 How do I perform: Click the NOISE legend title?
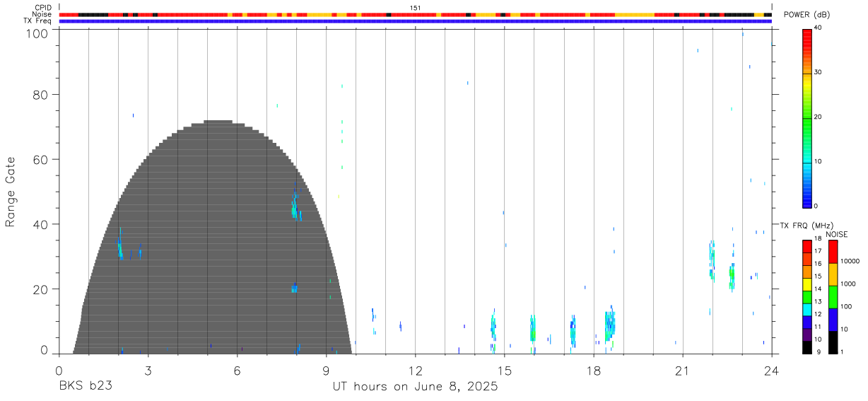[837, 234]
